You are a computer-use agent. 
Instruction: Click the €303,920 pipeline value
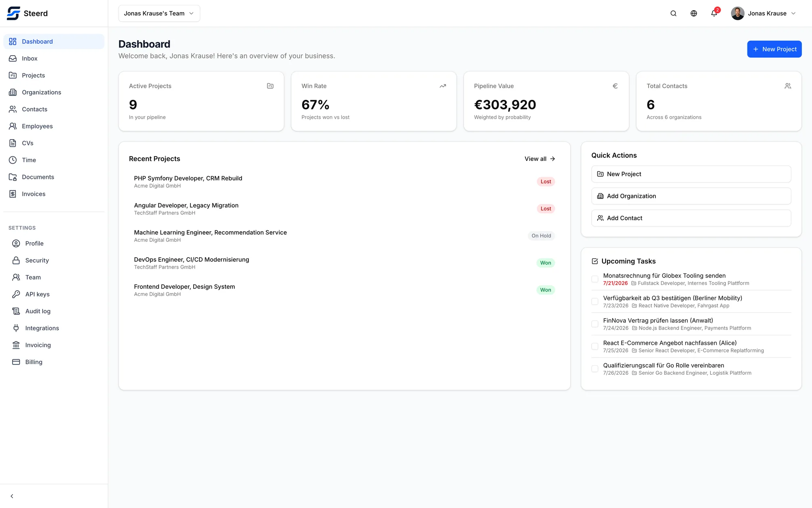(505, 105)
